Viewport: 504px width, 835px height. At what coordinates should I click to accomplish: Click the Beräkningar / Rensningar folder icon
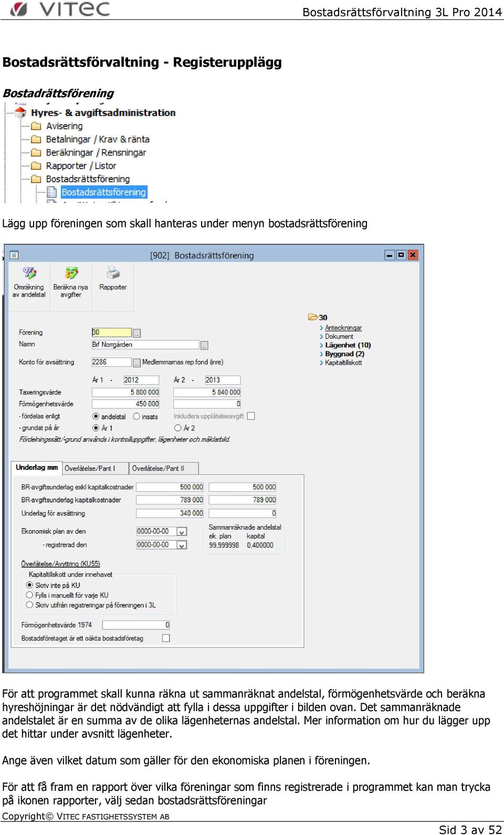(x=36, y=152)
